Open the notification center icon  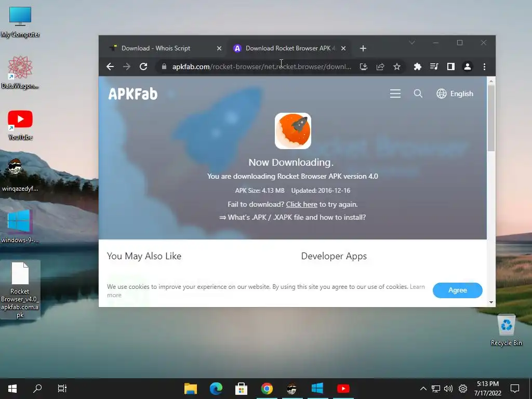[515, 389]
